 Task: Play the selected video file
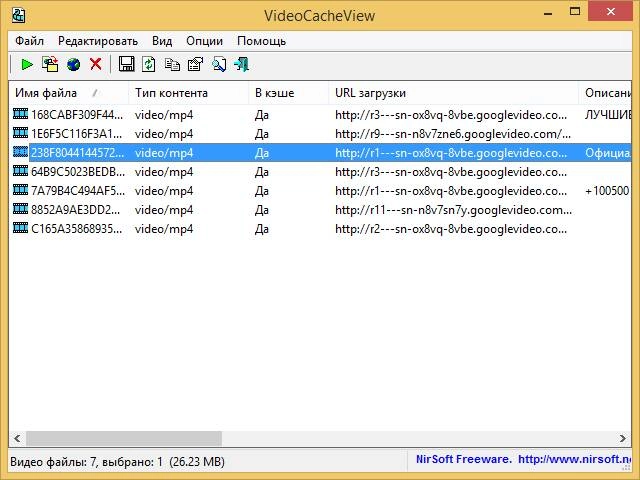point(27,64)
